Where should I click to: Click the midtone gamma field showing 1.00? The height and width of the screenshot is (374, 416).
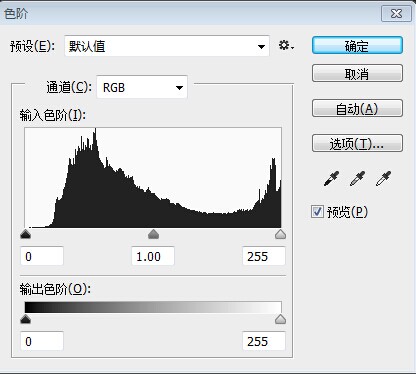153,256
